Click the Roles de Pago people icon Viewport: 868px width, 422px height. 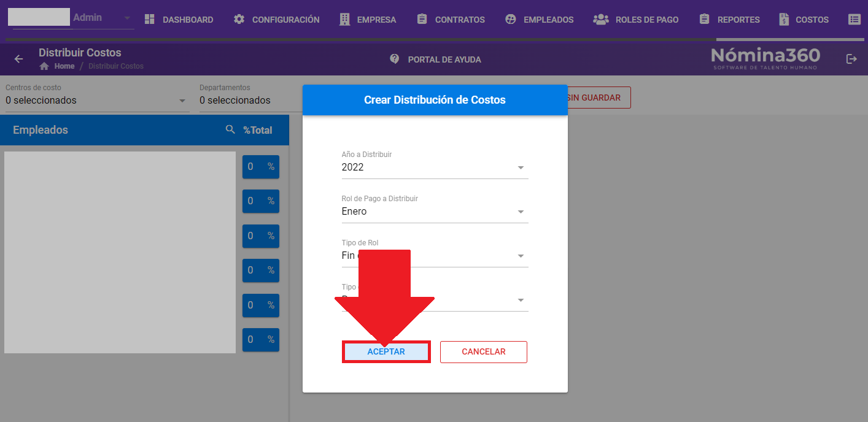pyautogui.click(x=600, y=20)
